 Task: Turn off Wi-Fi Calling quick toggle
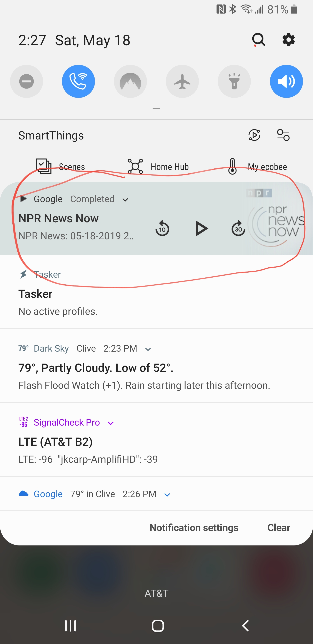click(x=78, y=82)
